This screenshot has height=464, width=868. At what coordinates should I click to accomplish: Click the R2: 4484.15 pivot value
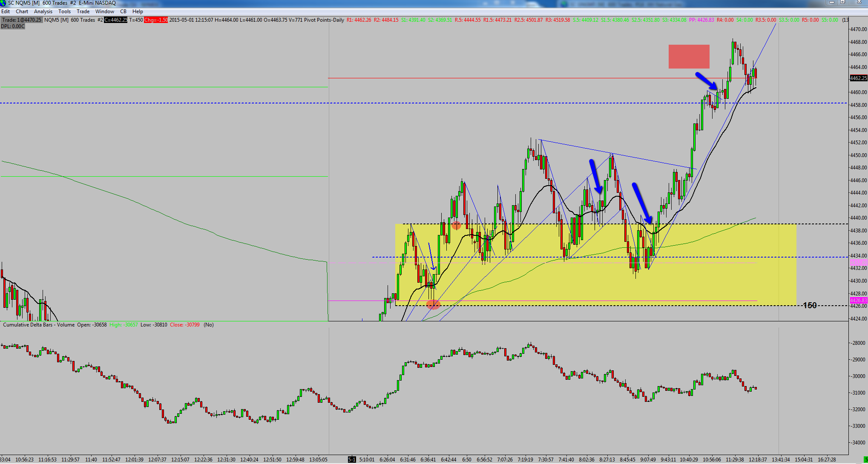click(x=386, y=20)
